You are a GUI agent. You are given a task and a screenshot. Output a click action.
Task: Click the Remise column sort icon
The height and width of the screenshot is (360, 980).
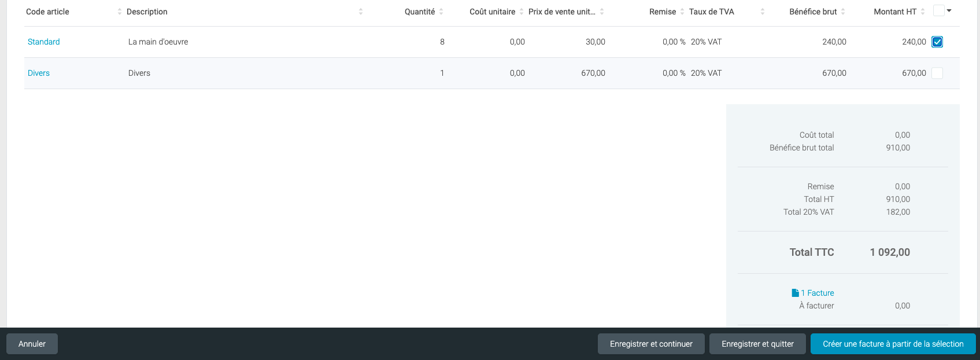pyautogui.click(x=682, y=12)
